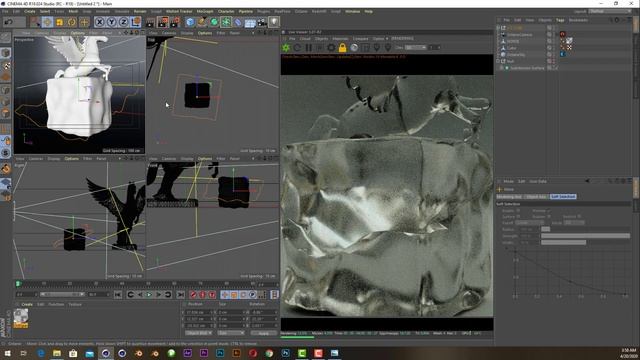Open the Mesh menu
The width and height of the screenshot is (640, 360).
click(73, 11)
